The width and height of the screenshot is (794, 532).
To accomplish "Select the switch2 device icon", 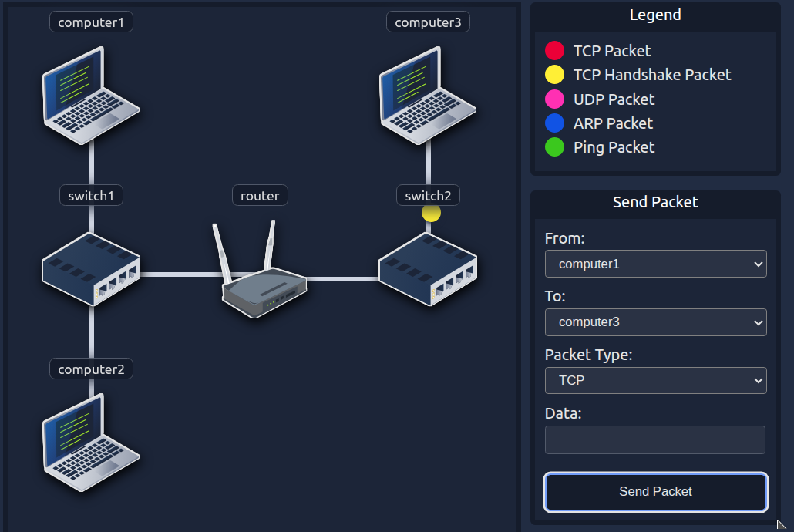I will click(x=428, y=268).
